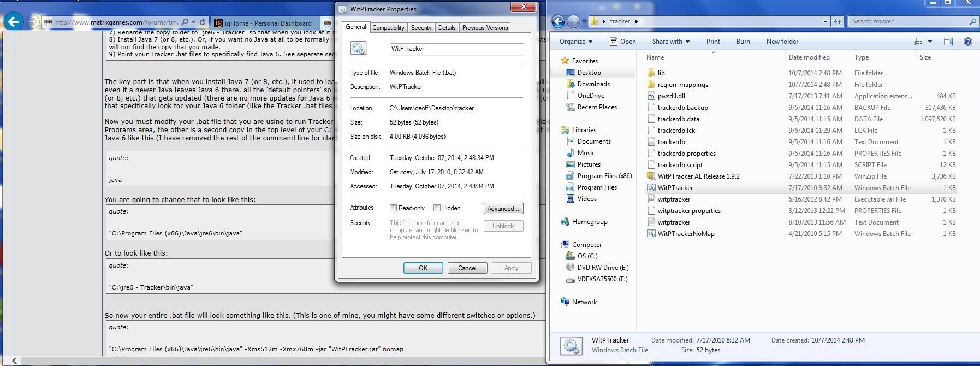The width and height of the screenshot is (980, 366).
Task: Select the region-mappings folder icon
Action: pos(651,84)
